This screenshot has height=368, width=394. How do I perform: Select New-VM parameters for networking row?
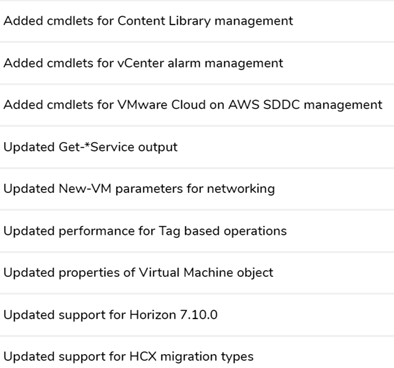(197, 189)
